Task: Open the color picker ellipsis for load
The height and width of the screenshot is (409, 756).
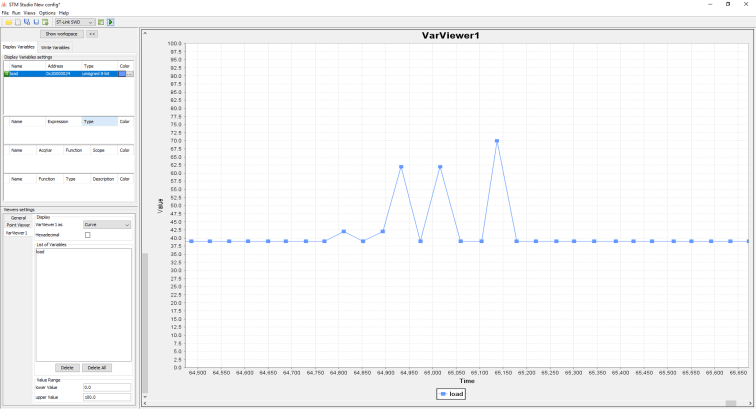Action: pos(129,74)
